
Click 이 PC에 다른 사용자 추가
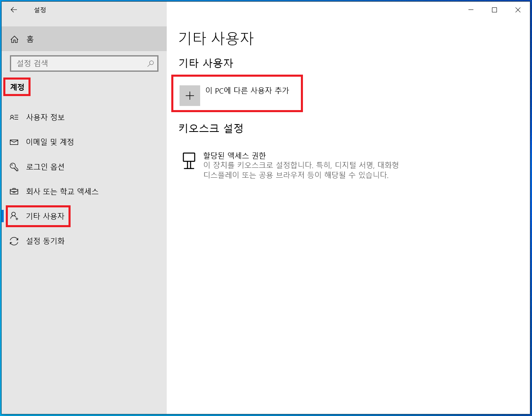click(x=247, y=90)
